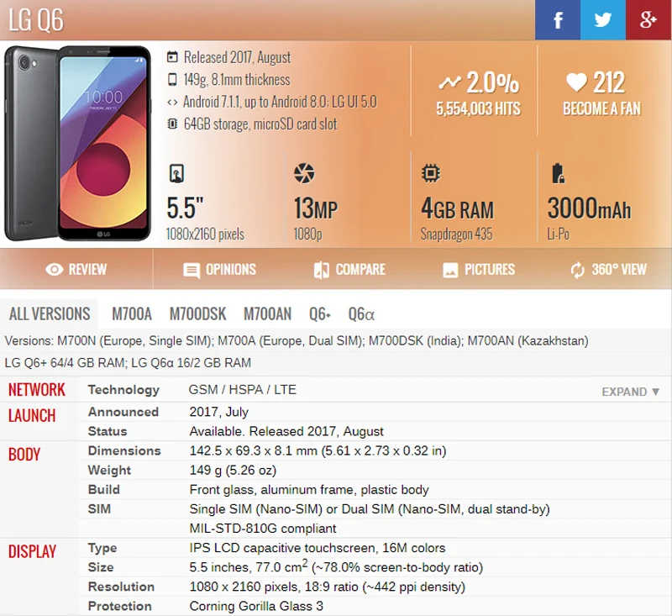Click the Resolution spec label

coord(121,587)
